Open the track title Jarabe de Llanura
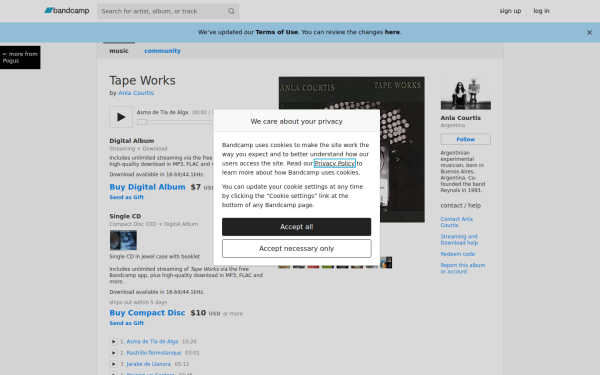Viewport: 600px width, 375px height. [148, 364]
